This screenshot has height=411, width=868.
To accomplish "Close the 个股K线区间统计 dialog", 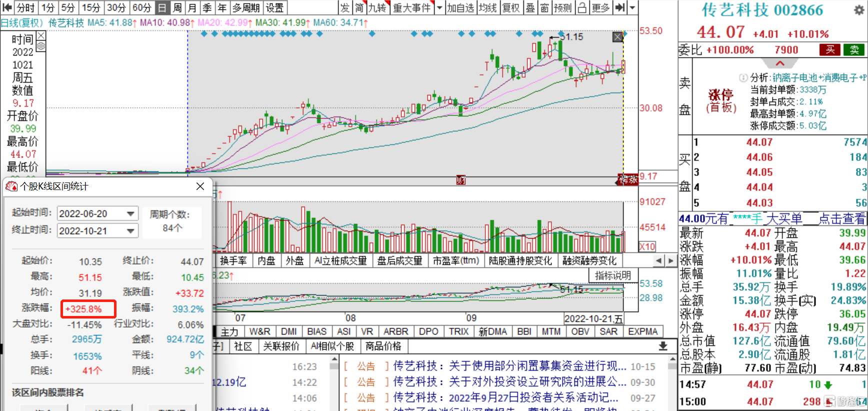I will [200, 186].
